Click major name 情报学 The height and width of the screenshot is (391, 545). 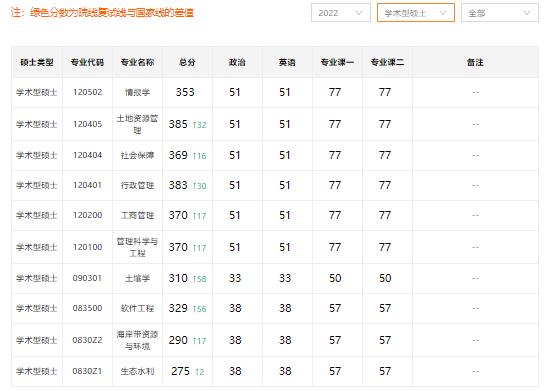pos(137,92)
